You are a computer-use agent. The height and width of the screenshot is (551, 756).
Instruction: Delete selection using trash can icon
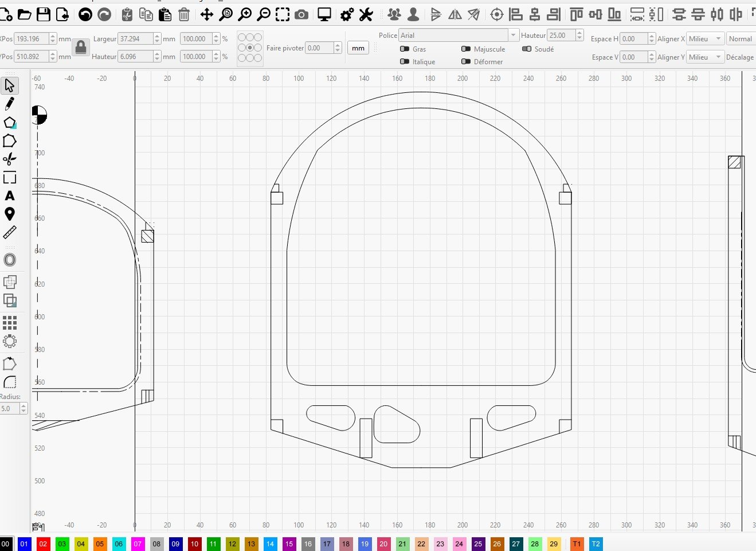pyautogui.click(x=184, y=14)
